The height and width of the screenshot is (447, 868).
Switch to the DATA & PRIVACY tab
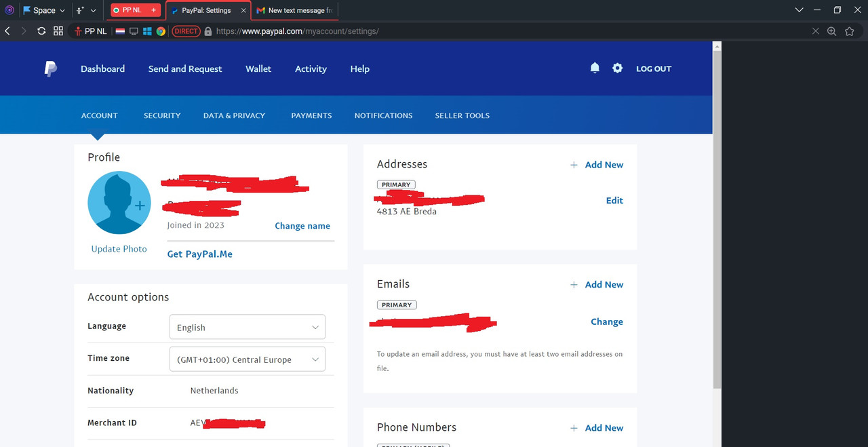click(234, 115)
